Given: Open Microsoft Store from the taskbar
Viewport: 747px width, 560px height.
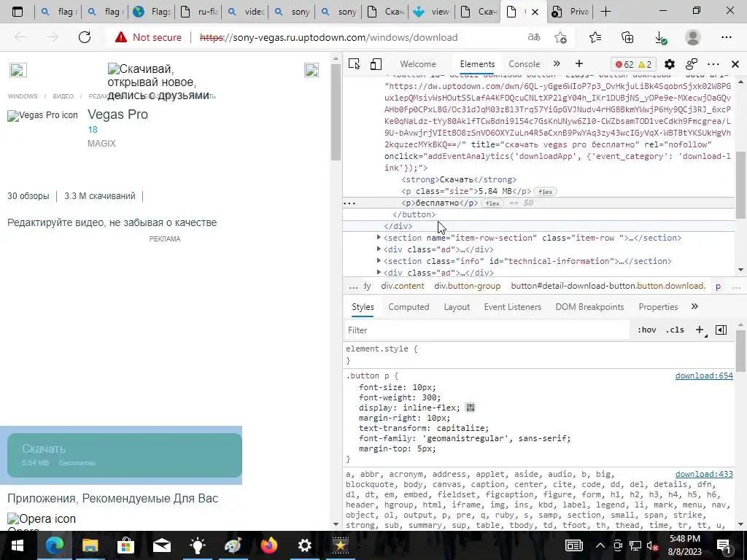Looking at the screenshot, I should 125,545.
